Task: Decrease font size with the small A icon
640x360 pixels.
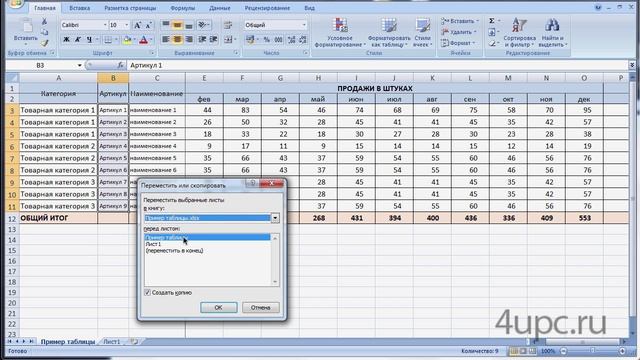Action: point(148,25)
